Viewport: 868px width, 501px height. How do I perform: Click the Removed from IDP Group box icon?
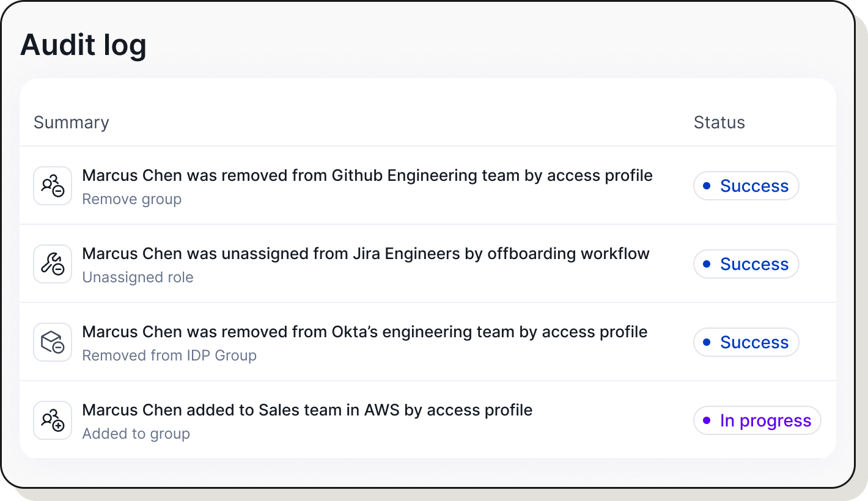(52, 342)
